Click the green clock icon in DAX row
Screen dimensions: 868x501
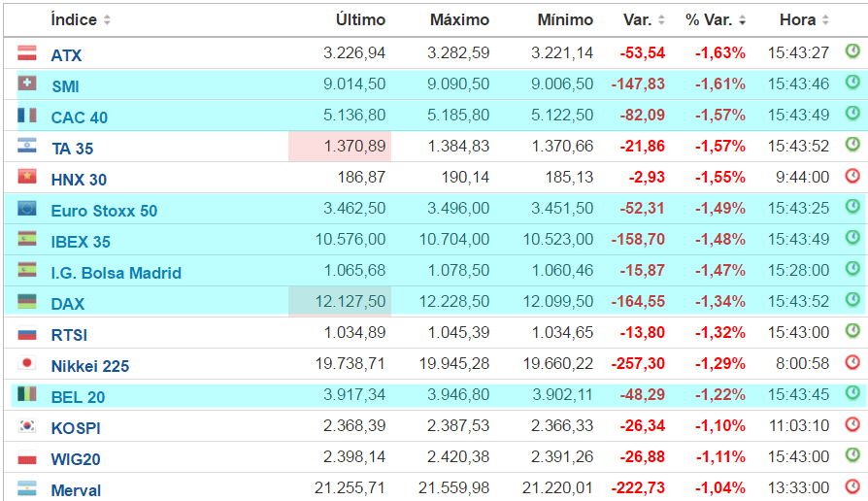[852, 300]
